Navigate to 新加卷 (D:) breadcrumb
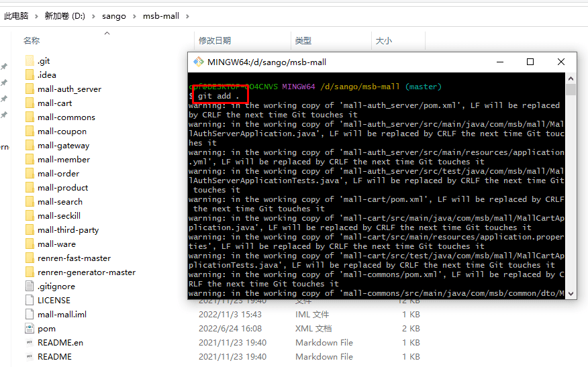This screenshot has height=367, width=588. 65,15
